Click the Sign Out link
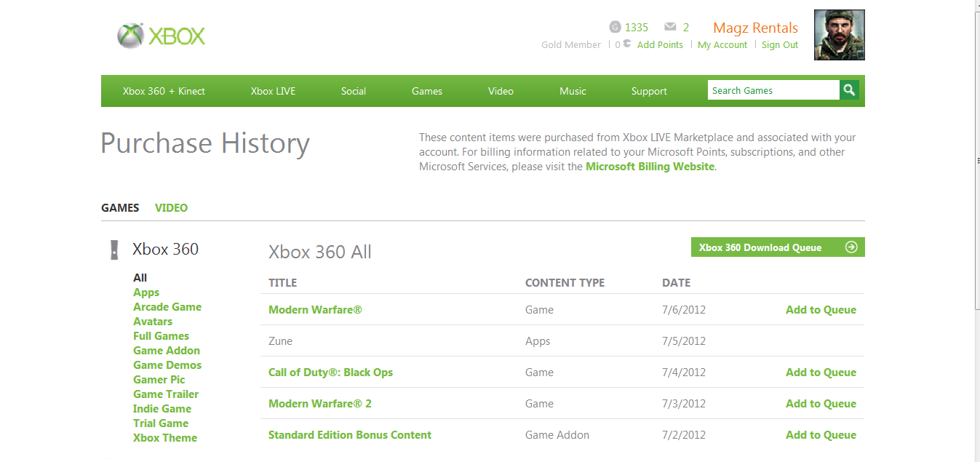 click(x=780, y=45)
